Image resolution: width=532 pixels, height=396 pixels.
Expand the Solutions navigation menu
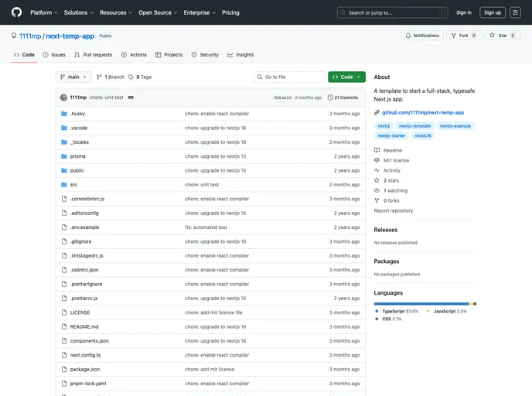tap(78, 12)
